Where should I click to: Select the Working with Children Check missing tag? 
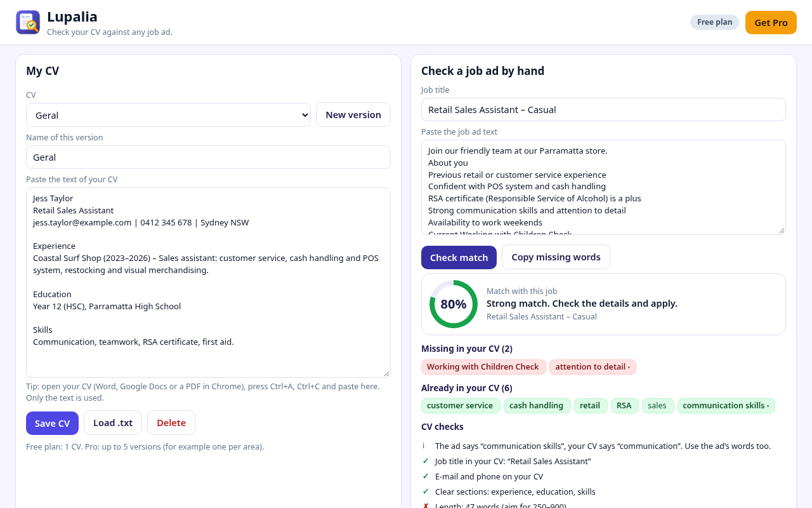tap(483, 367)
